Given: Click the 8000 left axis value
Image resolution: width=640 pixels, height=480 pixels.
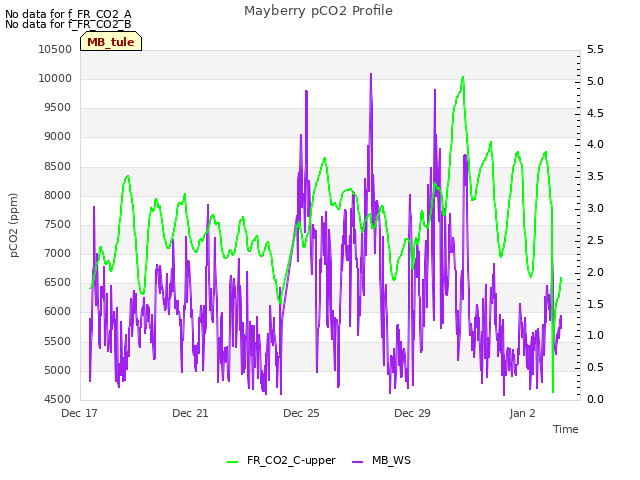Looking at the screenshot, I should pos(58,196).
